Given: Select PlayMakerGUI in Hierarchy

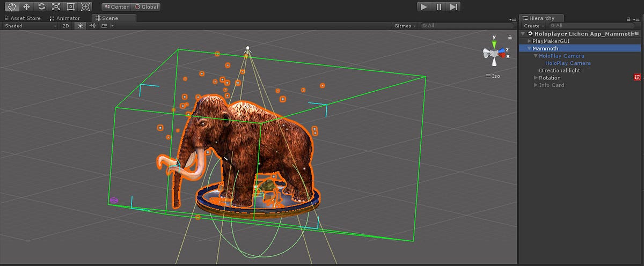Looking at the screenshot, I should (x=551, y=41).
